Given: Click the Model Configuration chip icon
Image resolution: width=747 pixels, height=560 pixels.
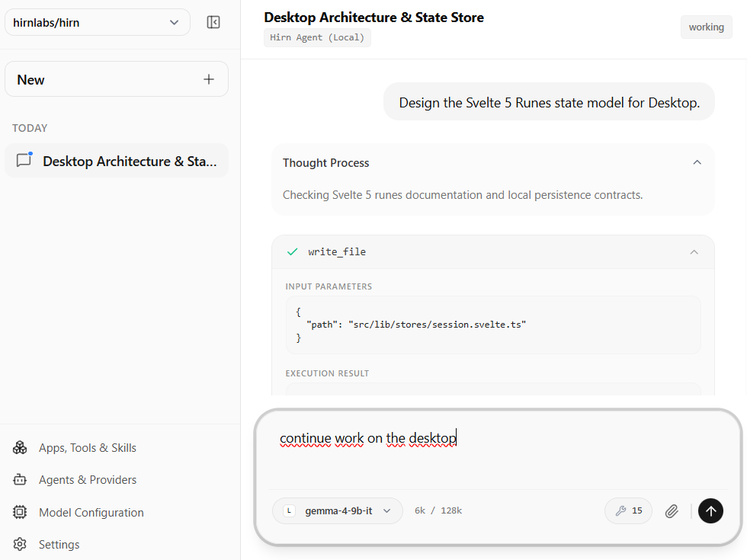Looking at the screenshot, I should [20, 512].
